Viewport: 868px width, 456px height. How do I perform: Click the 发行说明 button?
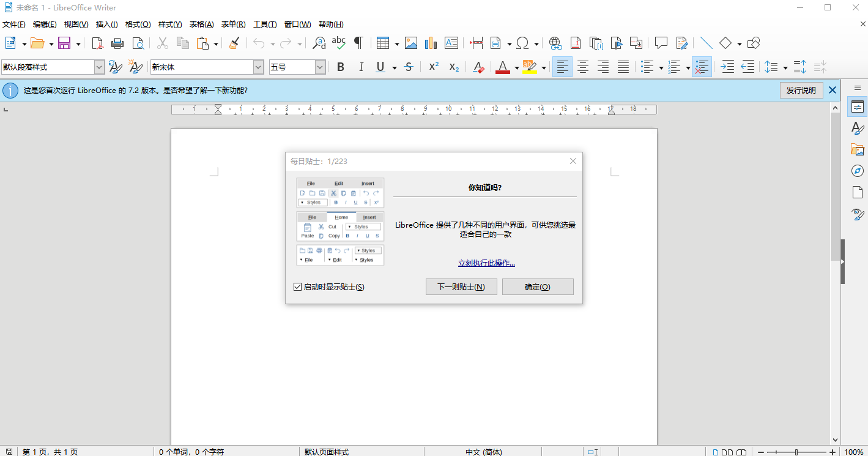(801, 90)
